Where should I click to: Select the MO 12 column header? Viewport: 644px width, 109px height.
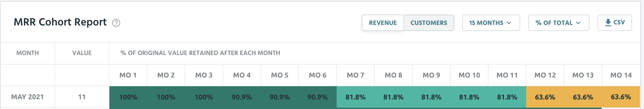click(545, 75)
